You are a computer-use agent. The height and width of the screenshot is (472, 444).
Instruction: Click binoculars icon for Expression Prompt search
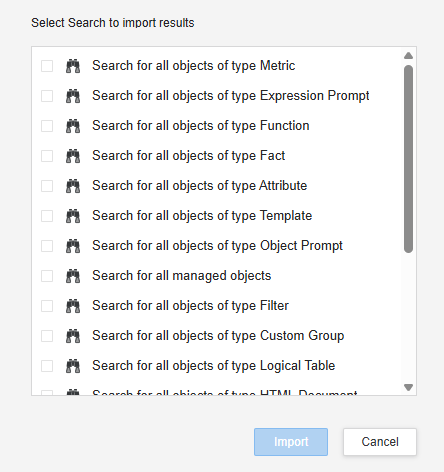(x=73, y=96)
